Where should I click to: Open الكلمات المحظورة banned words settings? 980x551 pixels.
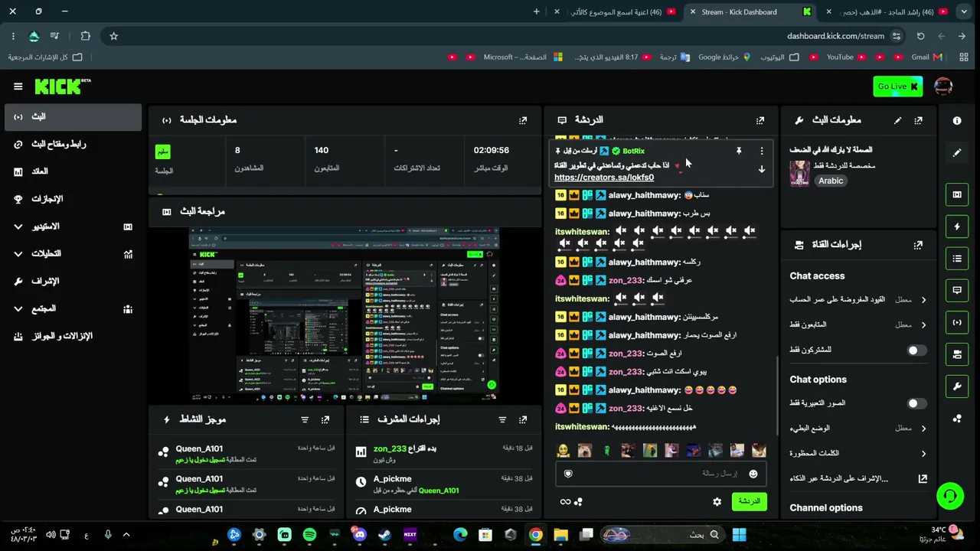click(x=923, y=454)
